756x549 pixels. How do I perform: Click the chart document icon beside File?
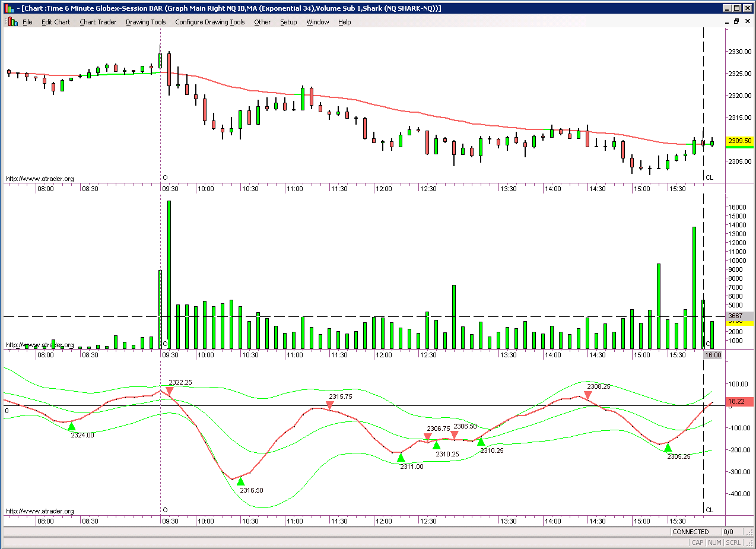click(x=12, y=21)
